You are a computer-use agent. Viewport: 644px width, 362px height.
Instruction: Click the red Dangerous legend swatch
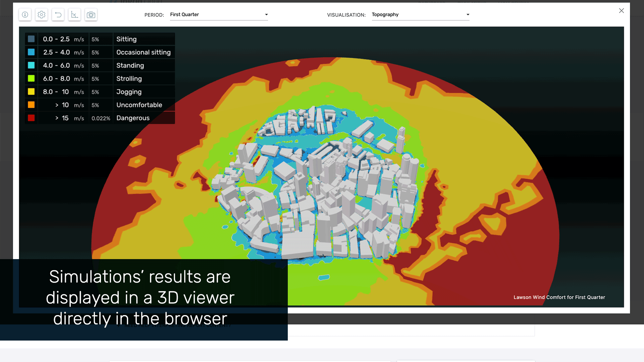pos(31,118)
